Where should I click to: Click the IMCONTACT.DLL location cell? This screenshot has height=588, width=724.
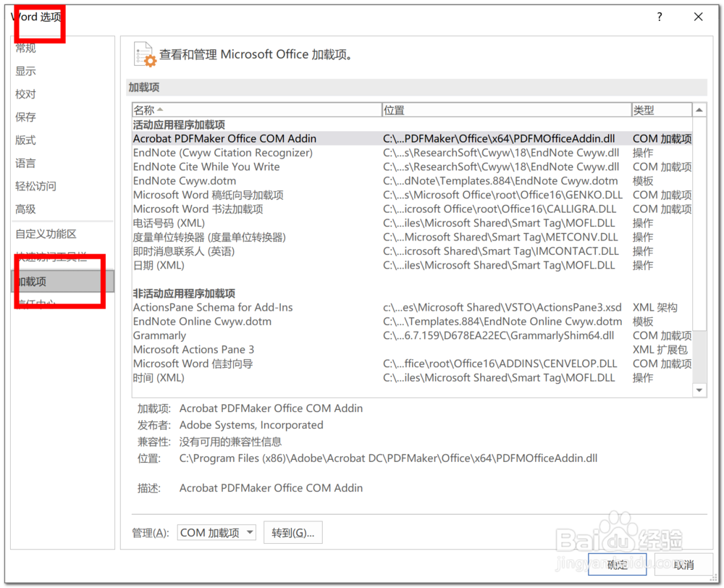pyautogui.click(x=500, y=251)
